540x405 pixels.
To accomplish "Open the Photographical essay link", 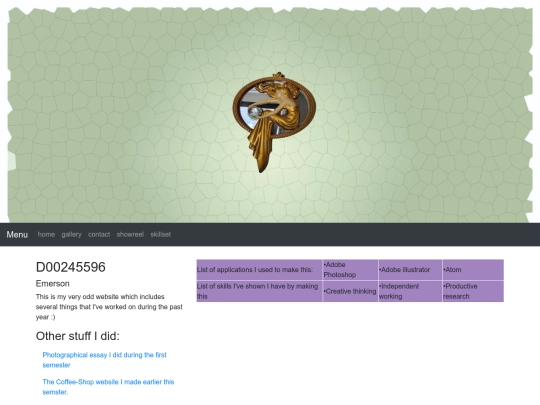I will 104,360.
